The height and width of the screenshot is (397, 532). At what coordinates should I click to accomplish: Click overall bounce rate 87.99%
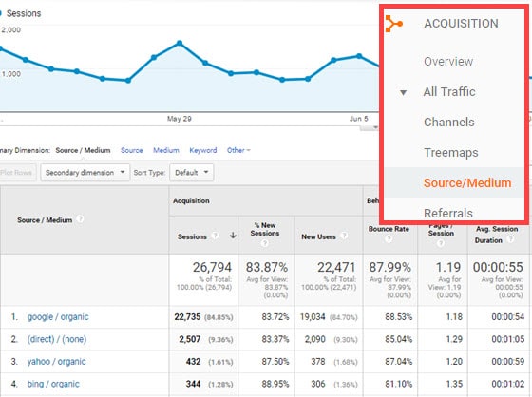tap(389, 267)
